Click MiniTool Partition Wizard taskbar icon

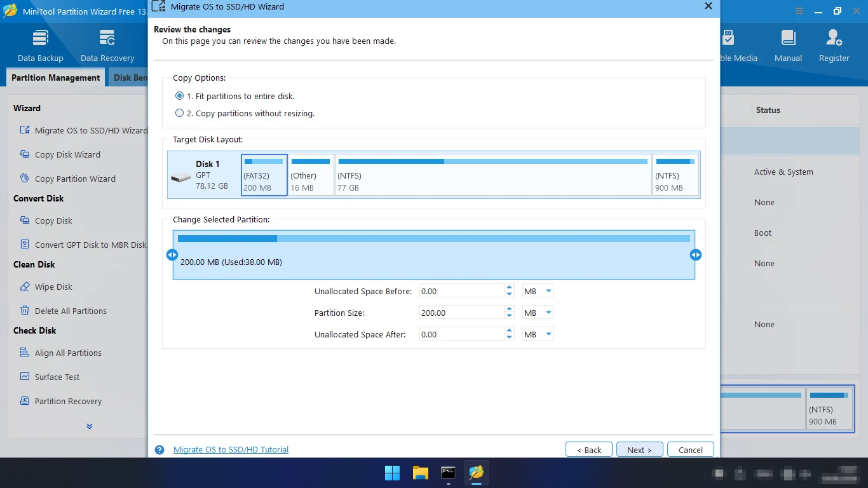[476, 473]
